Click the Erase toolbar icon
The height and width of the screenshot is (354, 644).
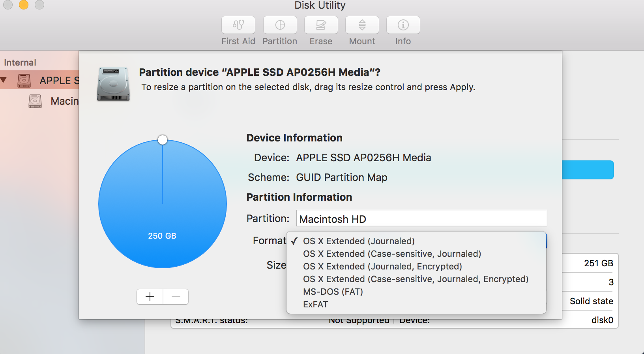pos(321,25)
